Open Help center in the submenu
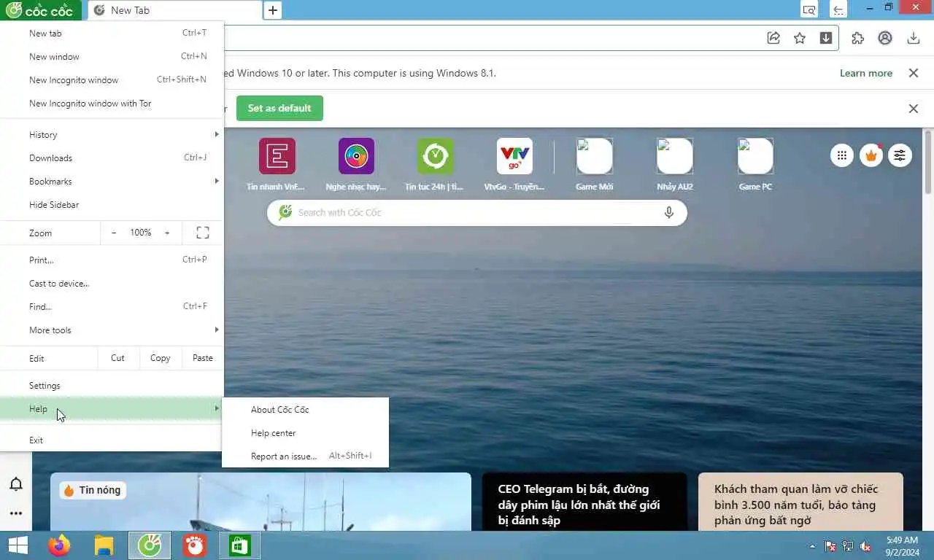The width and height of the screenshot is (934, 560). point(305,432)
